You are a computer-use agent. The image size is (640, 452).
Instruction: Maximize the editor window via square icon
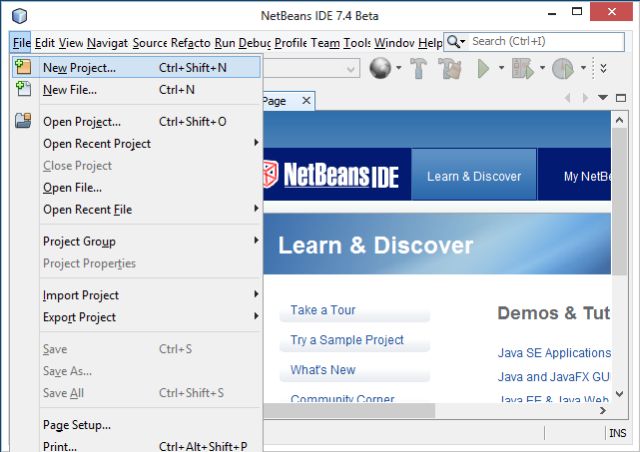coord(621,98)
